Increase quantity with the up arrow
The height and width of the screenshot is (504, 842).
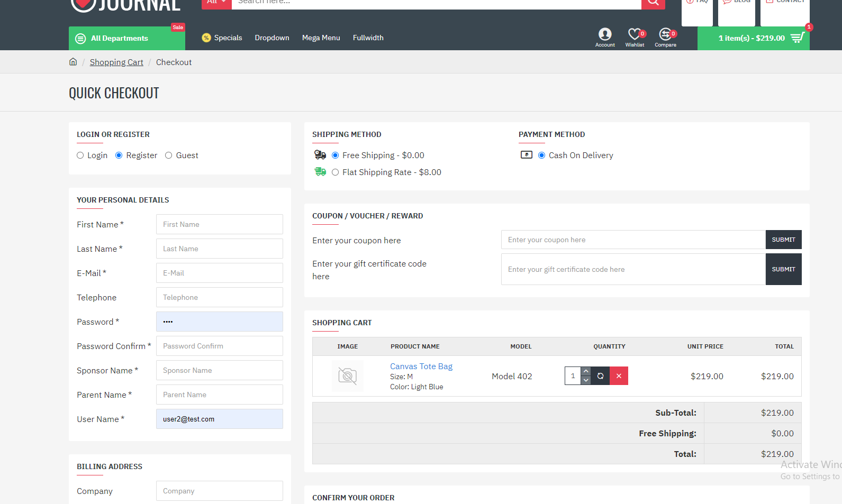[586, 371]
